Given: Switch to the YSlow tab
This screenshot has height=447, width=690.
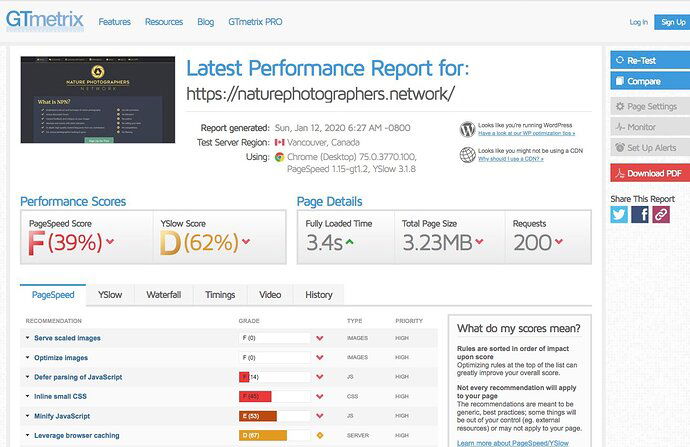Looking at the screenshot, I should pyautogui.click(x=110, y=295).
